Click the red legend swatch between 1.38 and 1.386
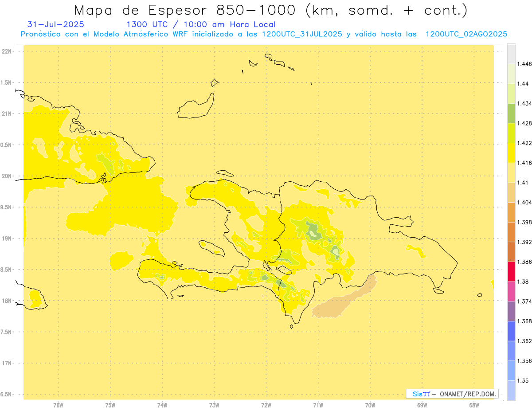The height and width of the screenshot is (411, 532). pyautogui.click(x=511, y=271)
